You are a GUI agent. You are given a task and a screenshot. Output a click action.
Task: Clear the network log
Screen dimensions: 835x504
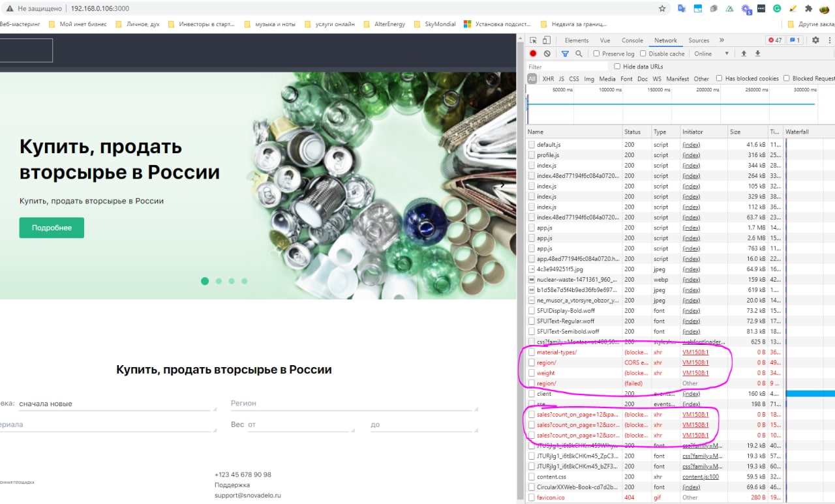click(x=547, y=53)
